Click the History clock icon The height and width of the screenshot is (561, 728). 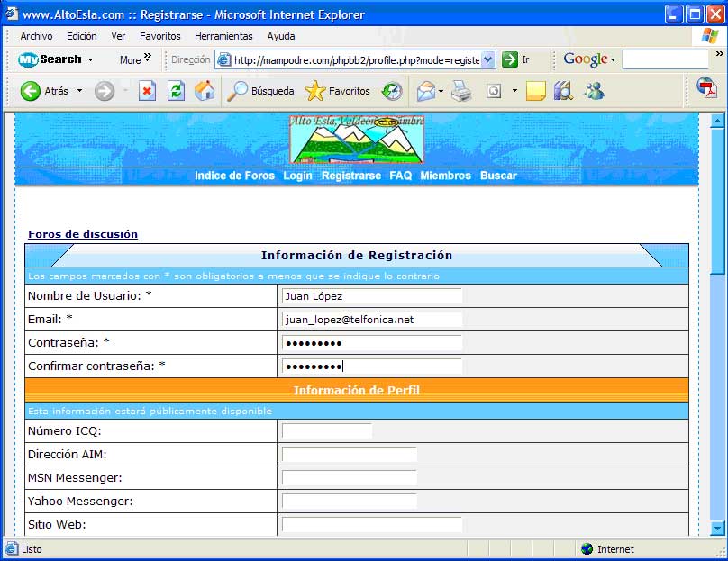pyautogui.click(x=392, y=91)
